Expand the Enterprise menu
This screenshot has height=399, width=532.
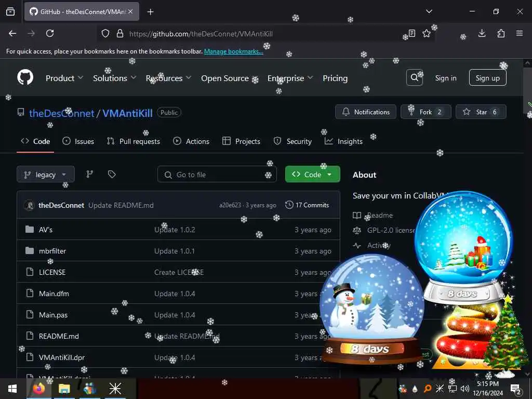[x=290, y=78]
